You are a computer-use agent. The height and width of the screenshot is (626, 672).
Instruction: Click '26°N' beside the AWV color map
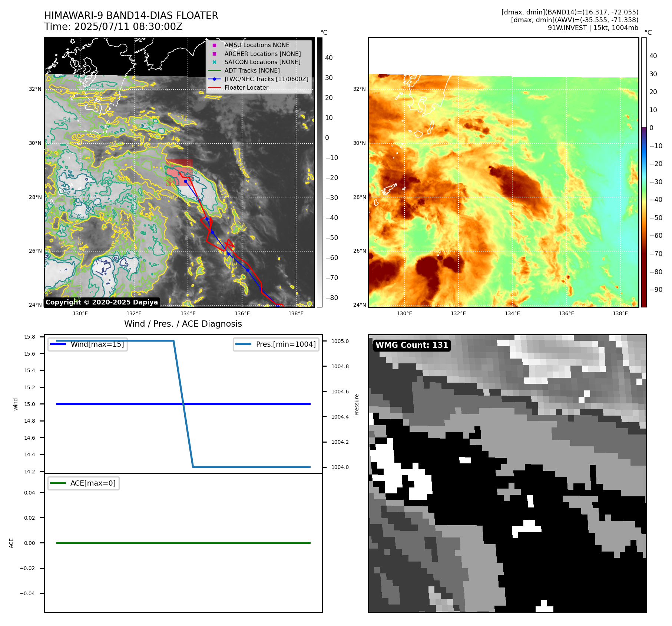point(359,251)
